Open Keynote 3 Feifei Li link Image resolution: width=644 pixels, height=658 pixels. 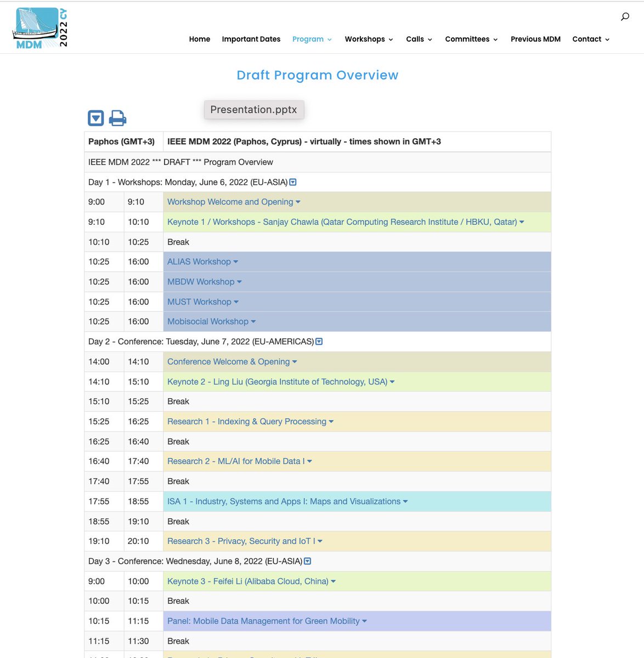pos(248,581)
